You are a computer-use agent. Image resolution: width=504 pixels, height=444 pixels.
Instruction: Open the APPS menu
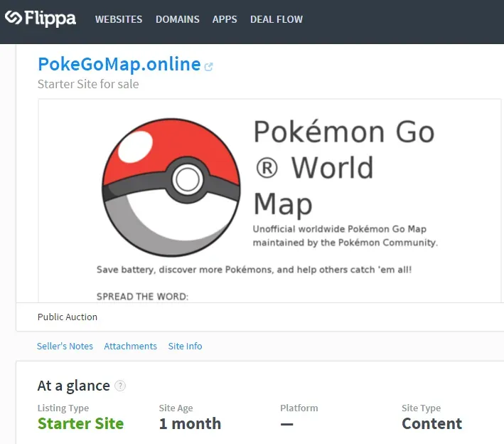[x=225, y=19]
